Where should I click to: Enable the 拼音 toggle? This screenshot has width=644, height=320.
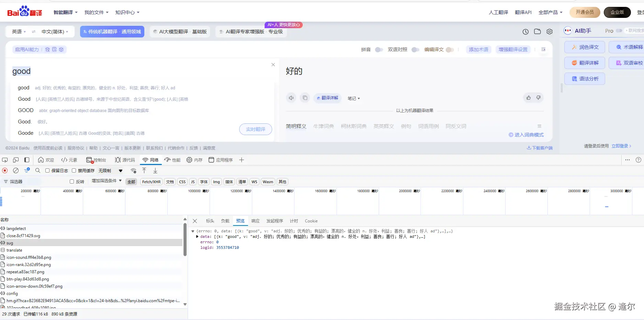(379, 49)
